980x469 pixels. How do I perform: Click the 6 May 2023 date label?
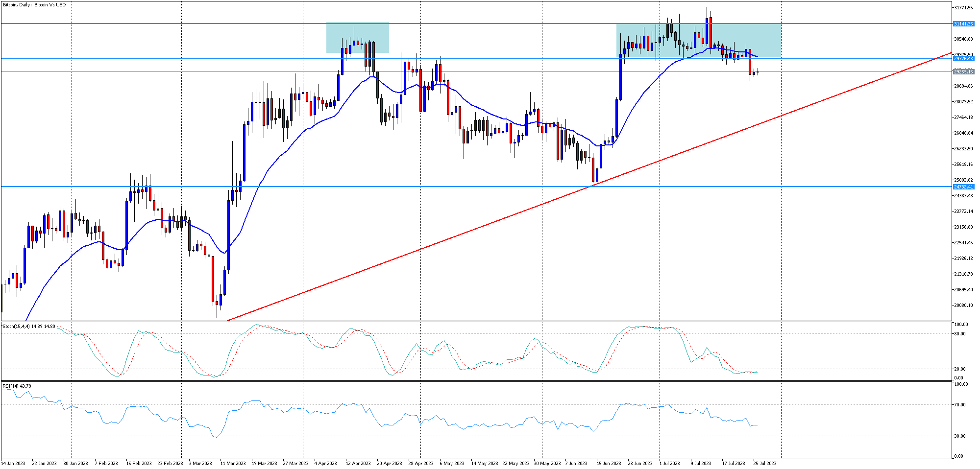coord(452,463)
